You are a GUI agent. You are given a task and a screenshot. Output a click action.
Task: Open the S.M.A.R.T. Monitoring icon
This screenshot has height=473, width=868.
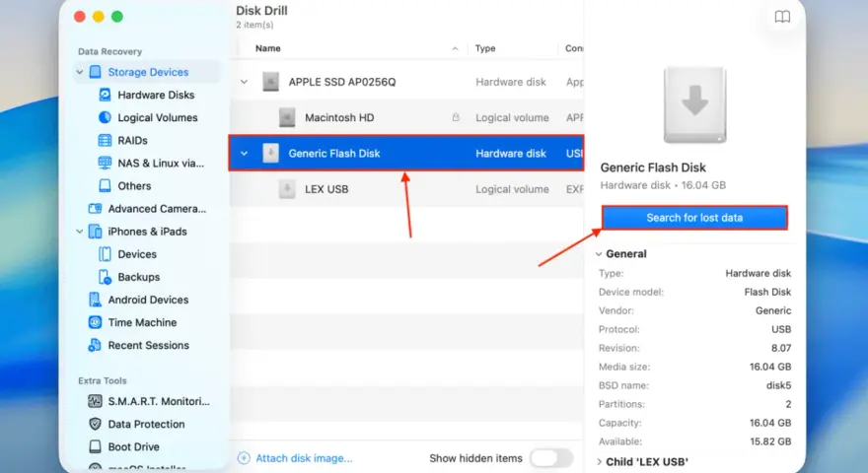(x=96, y=401)
